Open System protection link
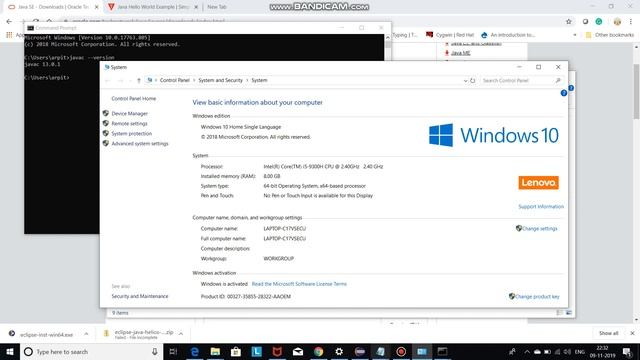 click(131, 133)
